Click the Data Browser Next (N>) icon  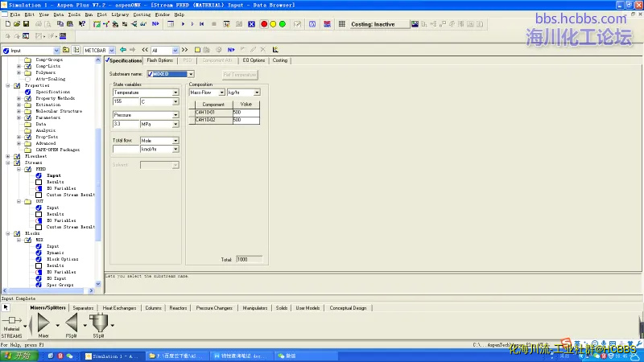[231, 50]
